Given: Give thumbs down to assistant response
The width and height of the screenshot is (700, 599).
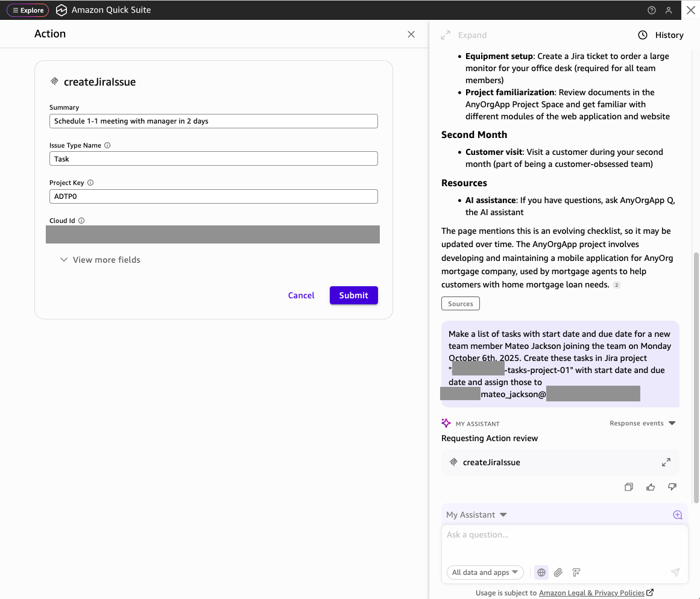Looking at the screenshot, I should pyautogui.click(x=672, y=487).
